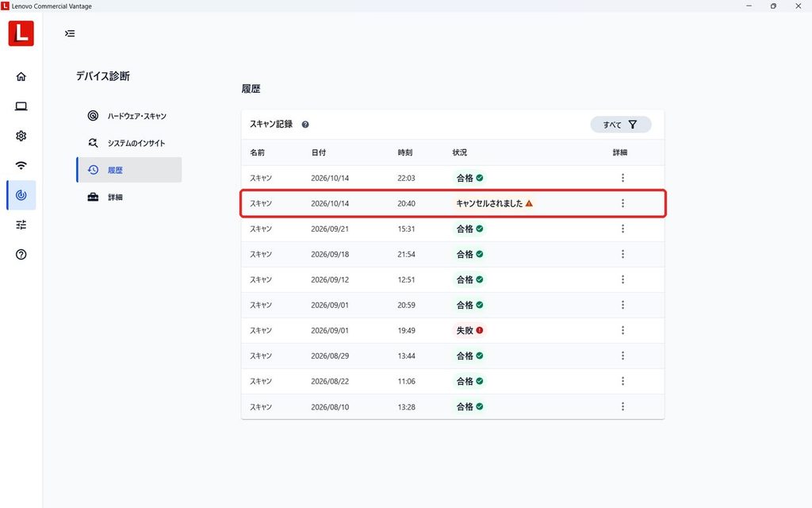The height and width of the screenshot is (508, 812).
Task: Open details menu for 22:03 scan
Action: (x=622, y=178)
